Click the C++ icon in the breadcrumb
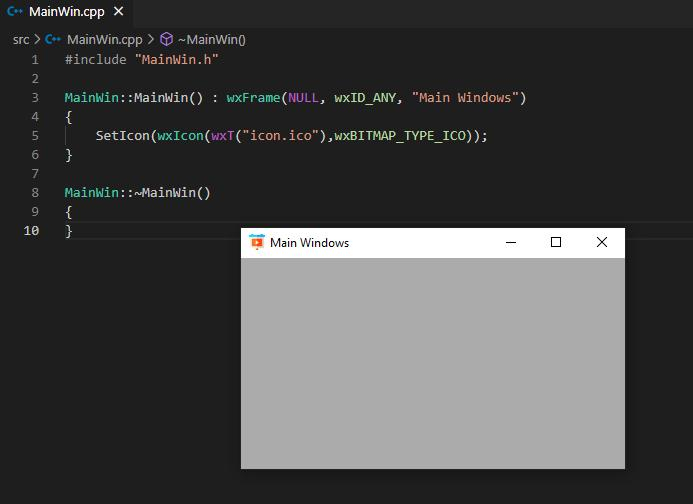Viewport: 693px width, 504px height. click(x=53, y=39)
